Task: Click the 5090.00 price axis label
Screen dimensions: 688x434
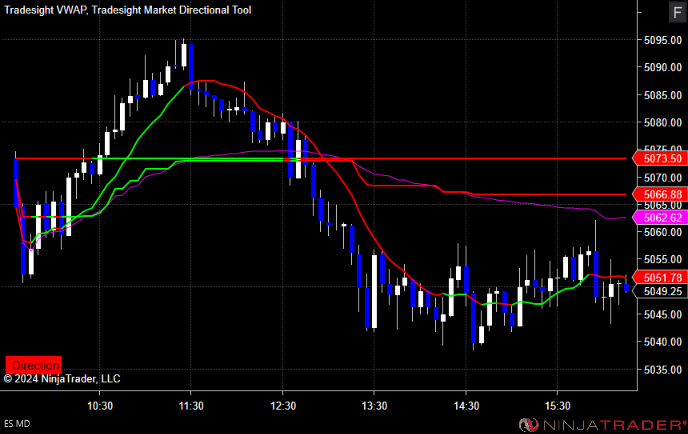Action: (663, 67)
